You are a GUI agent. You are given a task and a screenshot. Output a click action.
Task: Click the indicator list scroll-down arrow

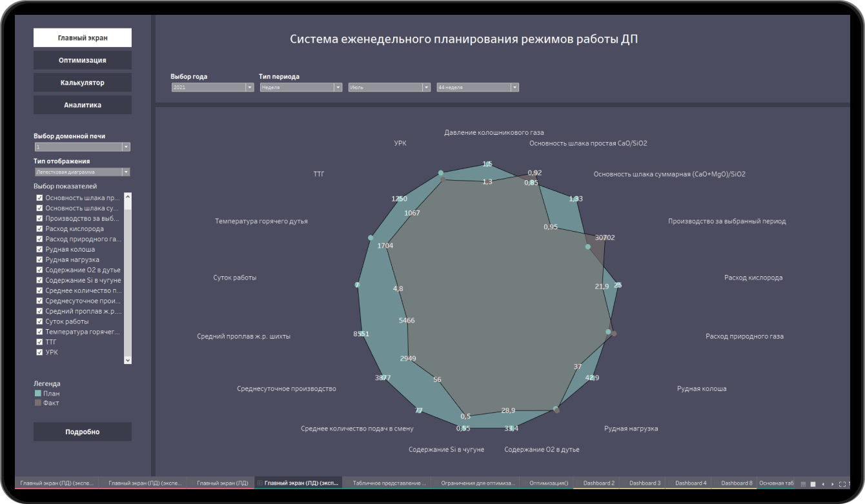[127, 360]
